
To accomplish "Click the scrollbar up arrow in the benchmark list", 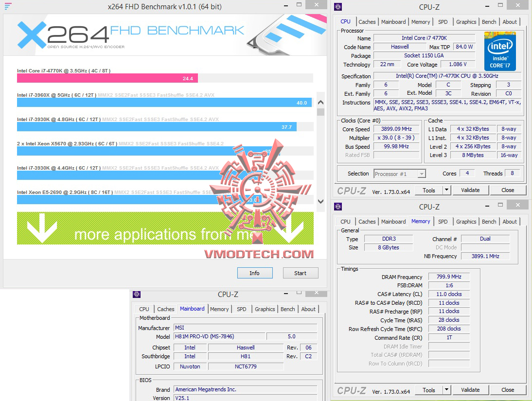I will 320,102.
